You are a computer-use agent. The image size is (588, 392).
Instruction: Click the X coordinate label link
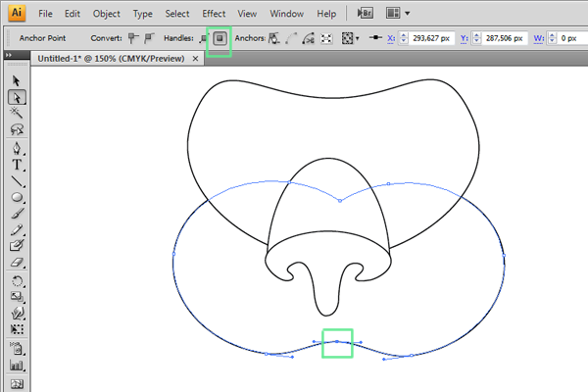point(391,38)
